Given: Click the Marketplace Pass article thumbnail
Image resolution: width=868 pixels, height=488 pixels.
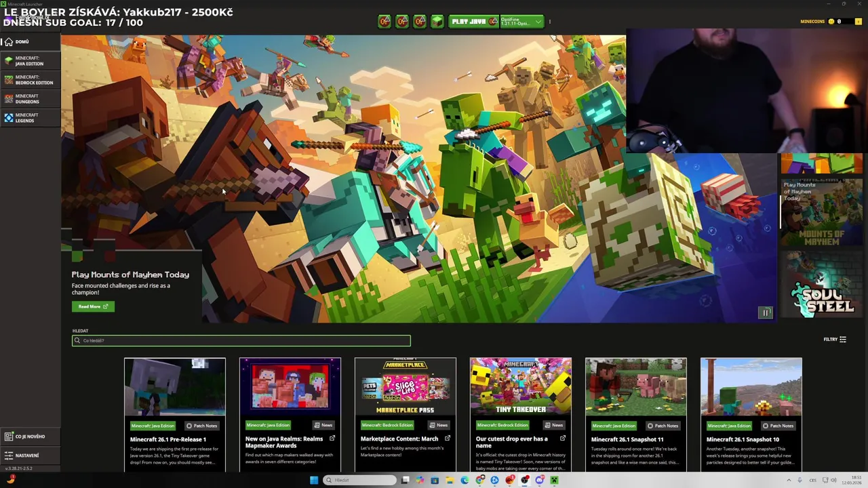Looking at the screenshot, I should point(406,386).
